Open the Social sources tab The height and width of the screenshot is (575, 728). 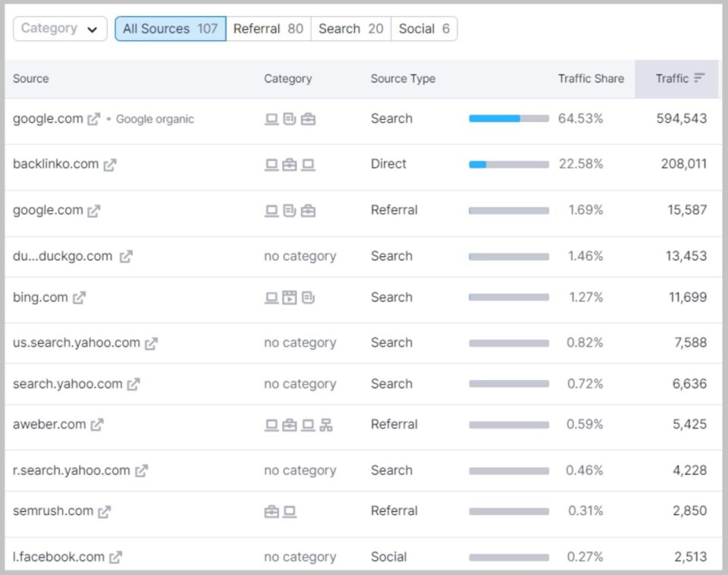[424, 28]
